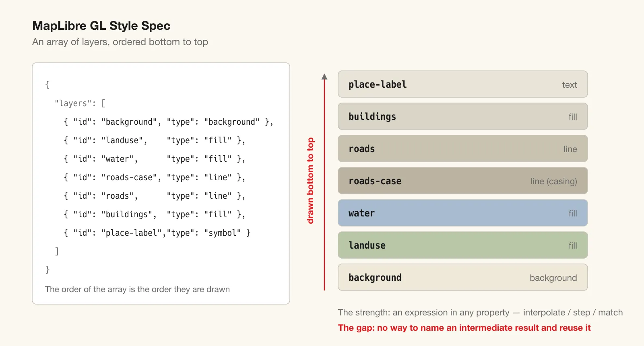Click the final closing curly brace in the code
The height and width of the screenshot is (346, 644).
47,270
